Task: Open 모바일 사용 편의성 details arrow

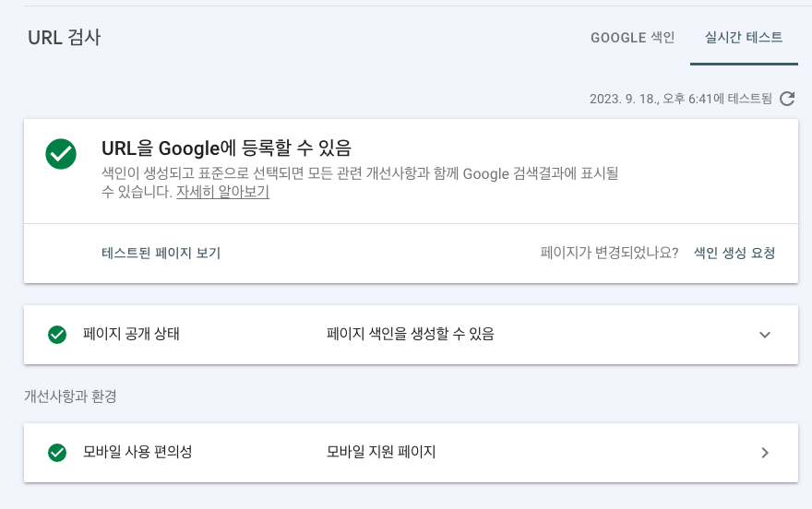Action: [x=765, y=453]
